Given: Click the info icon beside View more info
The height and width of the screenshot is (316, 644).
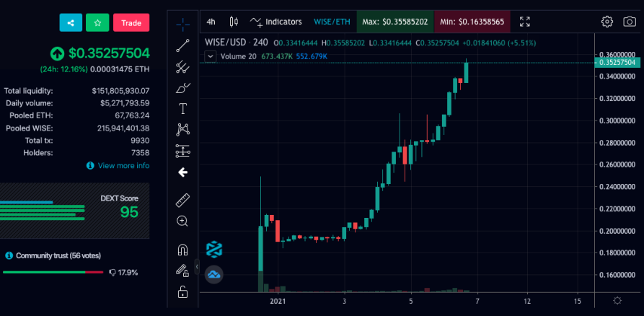Looking at the screenshot, I should point(90,166).
